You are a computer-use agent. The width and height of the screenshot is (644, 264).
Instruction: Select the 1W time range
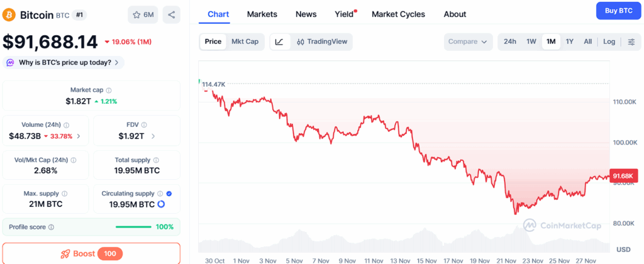(x=531, y=42)
